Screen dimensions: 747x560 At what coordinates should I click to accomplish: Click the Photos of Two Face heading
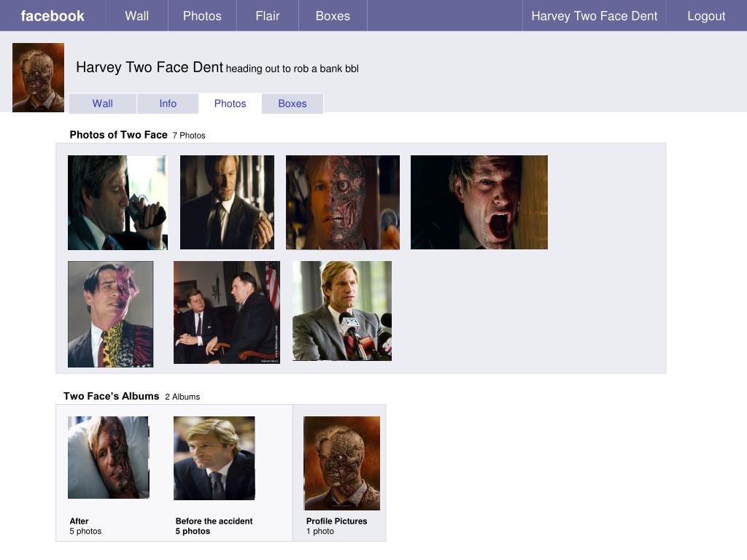point(119,135)
